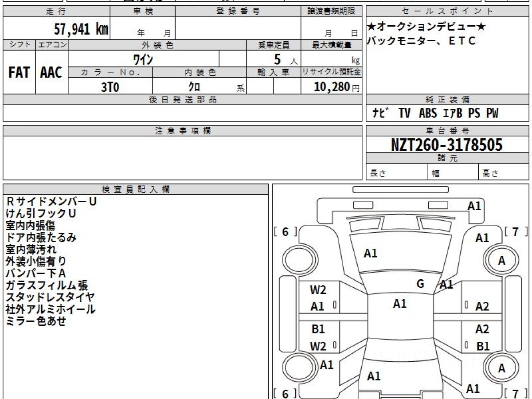Click the 幅 dimension label
The image size is (532, 399).
coord(436,174)
